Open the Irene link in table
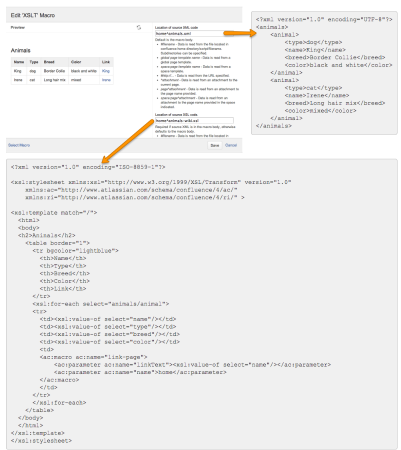Viewport: 401px width, 450px height. coord(106,80)
